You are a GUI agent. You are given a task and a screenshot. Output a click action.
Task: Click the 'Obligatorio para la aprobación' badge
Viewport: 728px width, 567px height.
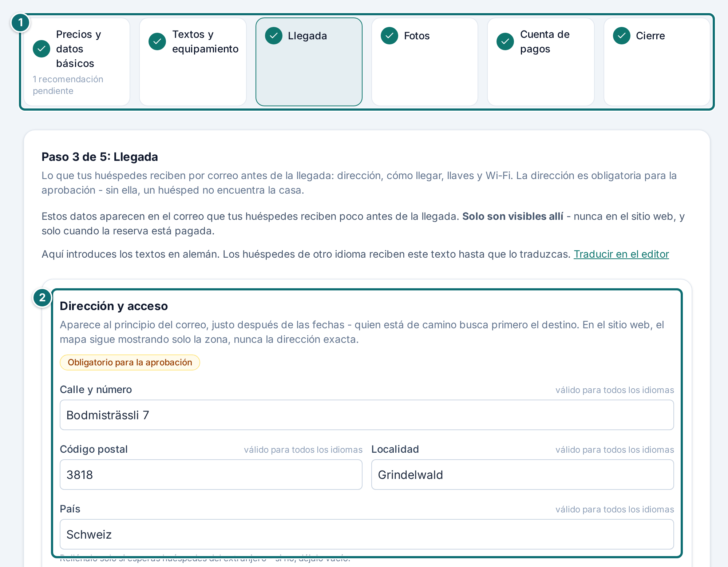(x=130, y=362)
